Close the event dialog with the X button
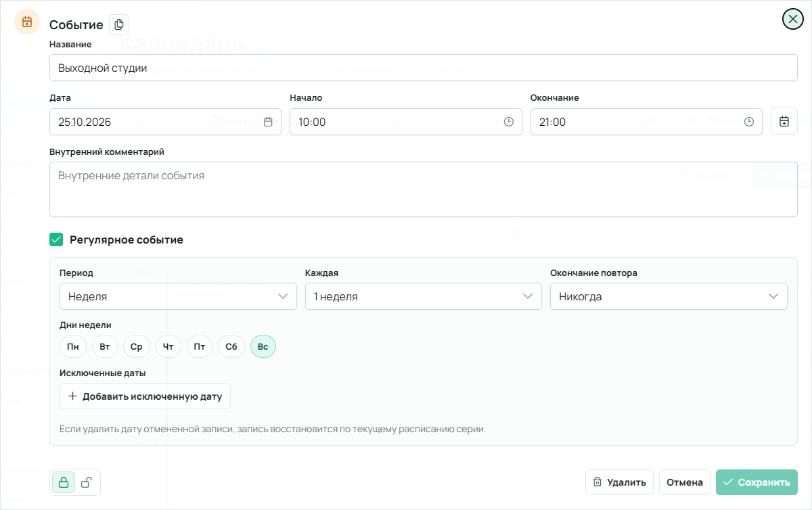The image size is (812, 510). 792,19
